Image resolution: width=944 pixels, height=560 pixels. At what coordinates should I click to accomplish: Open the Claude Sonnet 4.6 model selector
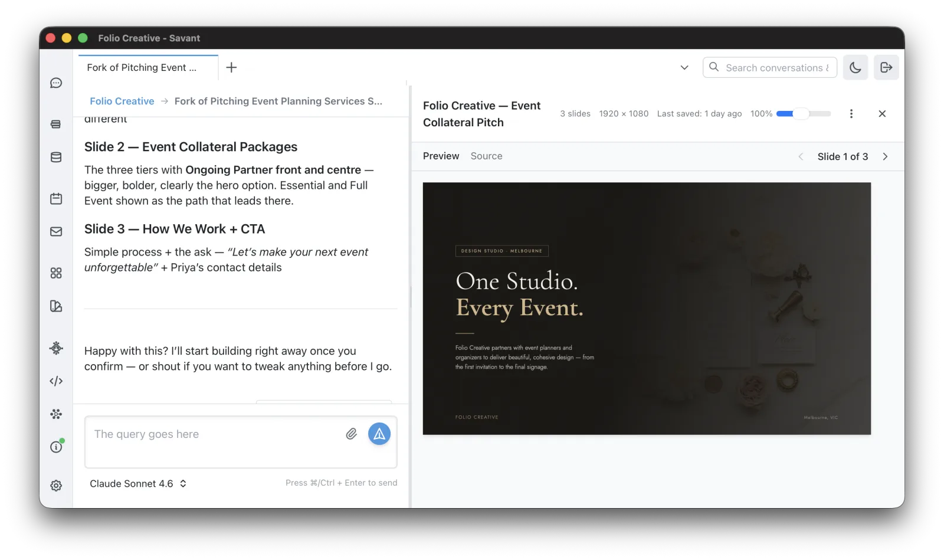138,484
